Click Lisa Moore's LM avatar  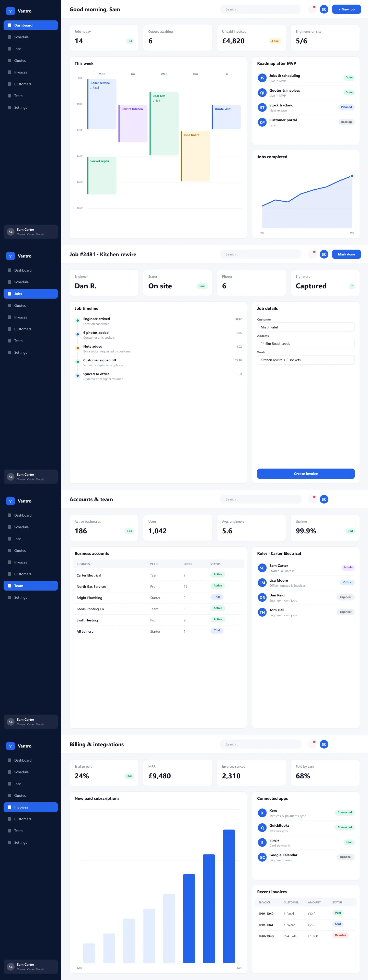click(x=262, y=583)
